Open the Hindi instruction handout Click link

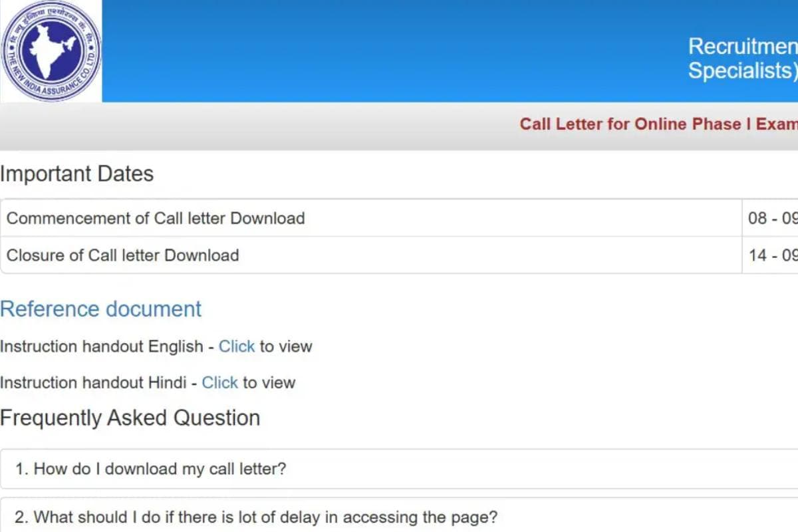coord(219,382)
